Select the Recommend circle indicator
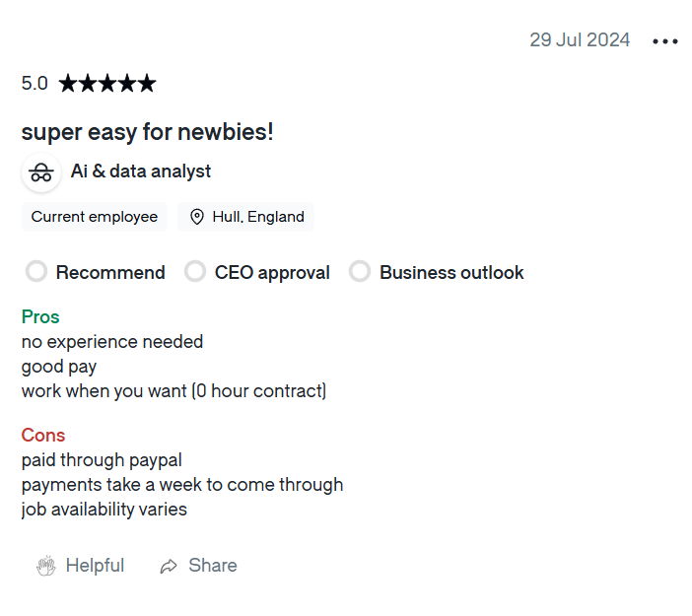Image resolution: width=692 pixels, height=616 pixels. point(36,271)
